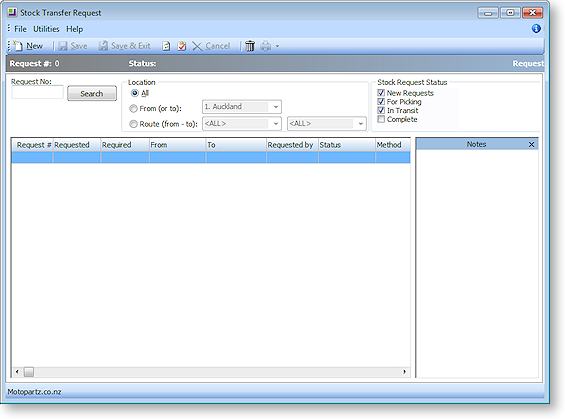This screenshot has width=565, height=419.
Task: Select the From (or to) radio button
Action: 133,108
